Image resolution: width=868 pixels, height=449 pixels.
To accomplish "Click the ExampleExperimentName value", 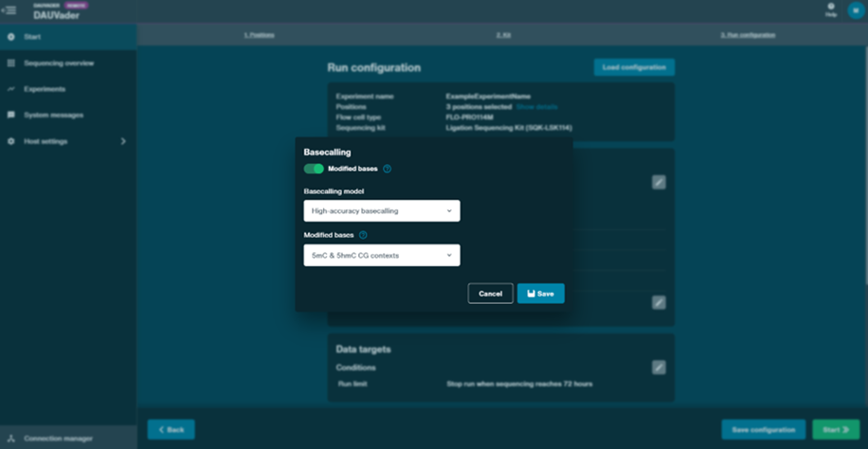I will 488,97.
